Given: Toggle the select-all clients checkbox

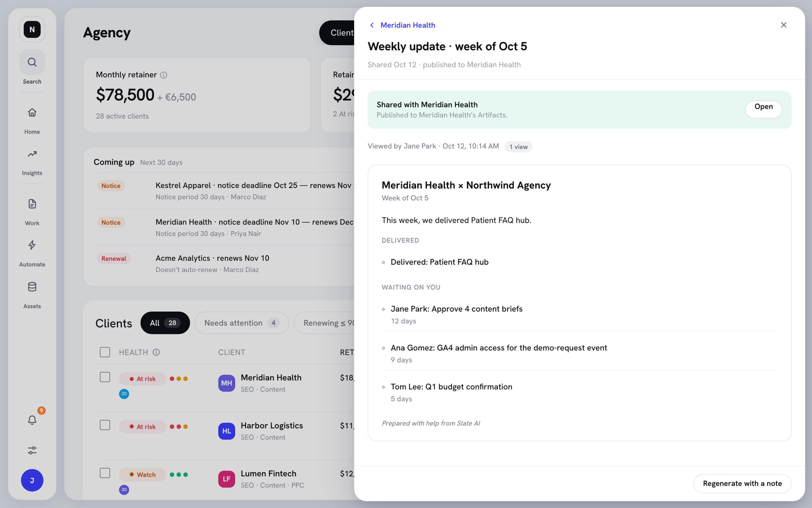Looking at the screenshot, I should [105, 352].
